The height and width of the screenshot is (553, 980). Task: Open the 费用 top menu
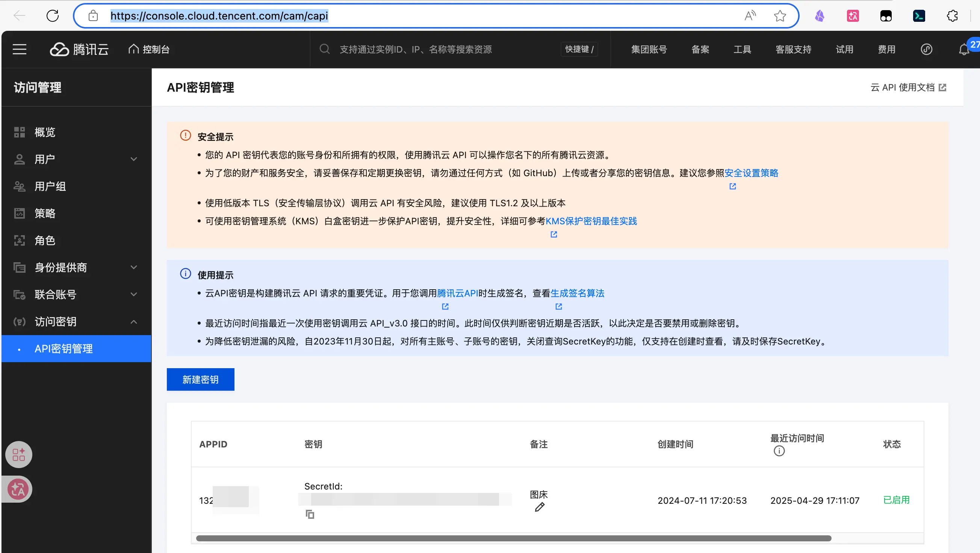886,50
